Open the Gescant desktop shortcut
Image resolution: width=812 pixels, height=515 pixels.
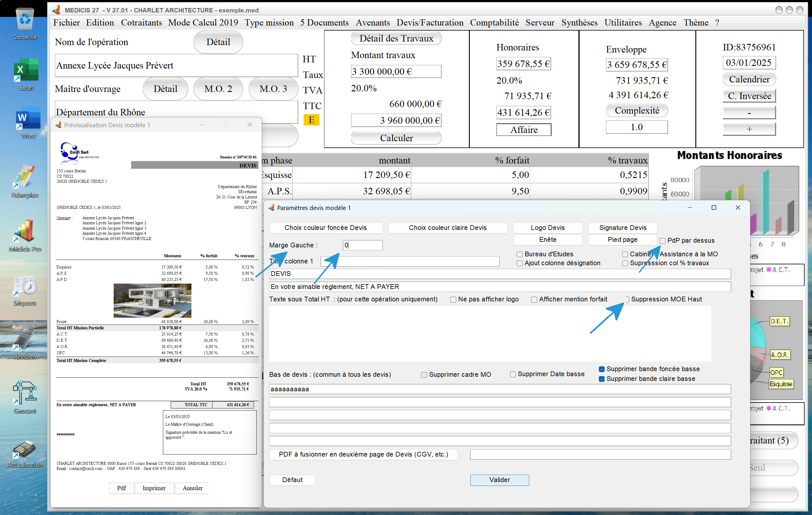click(25, 397)
